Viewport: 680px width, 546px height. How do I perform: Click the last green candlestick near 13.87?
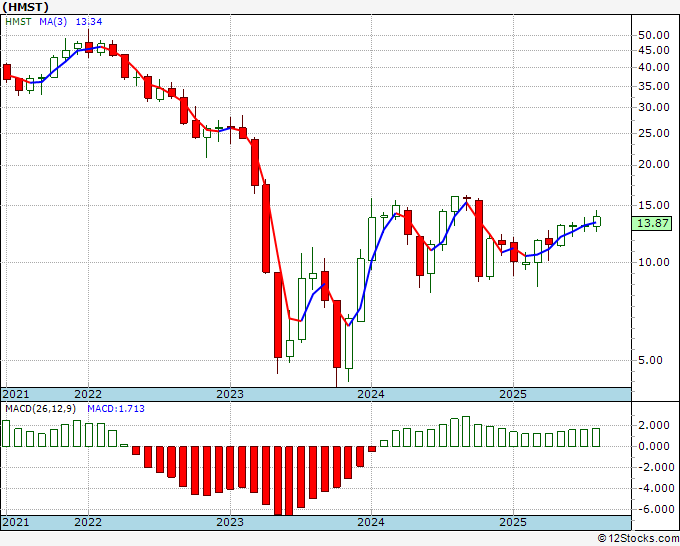[597, 222]
